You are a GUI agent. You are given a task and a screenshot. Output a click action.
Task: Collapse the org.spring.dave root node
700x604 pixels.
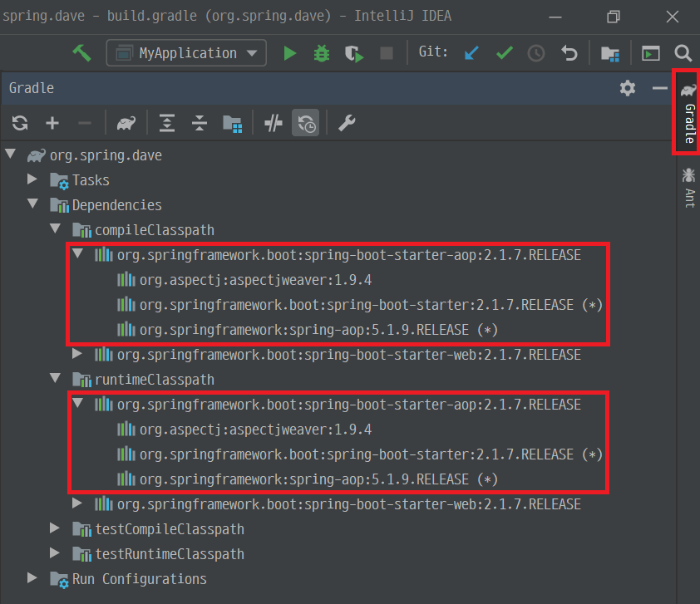[x=11, y=155]
